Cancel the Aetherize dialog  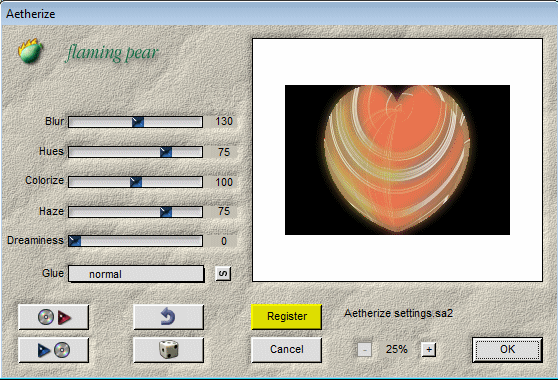point(286,350)
